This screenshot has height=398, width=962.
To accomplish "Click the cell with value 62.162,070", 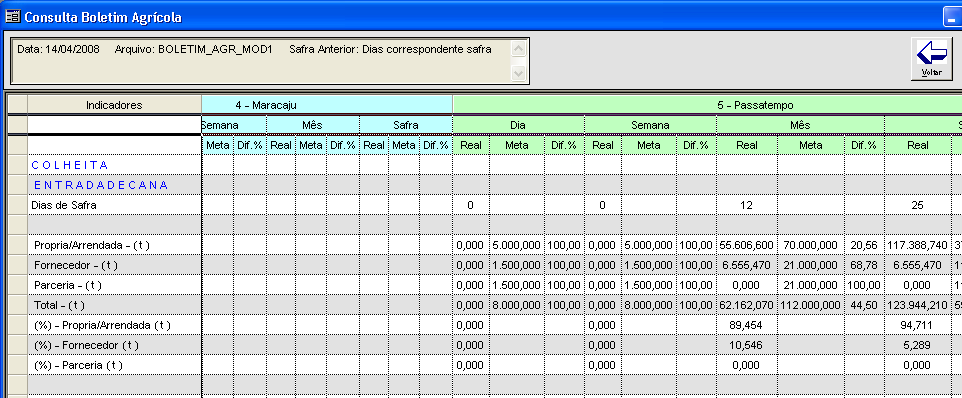I will tap(747, 305).
